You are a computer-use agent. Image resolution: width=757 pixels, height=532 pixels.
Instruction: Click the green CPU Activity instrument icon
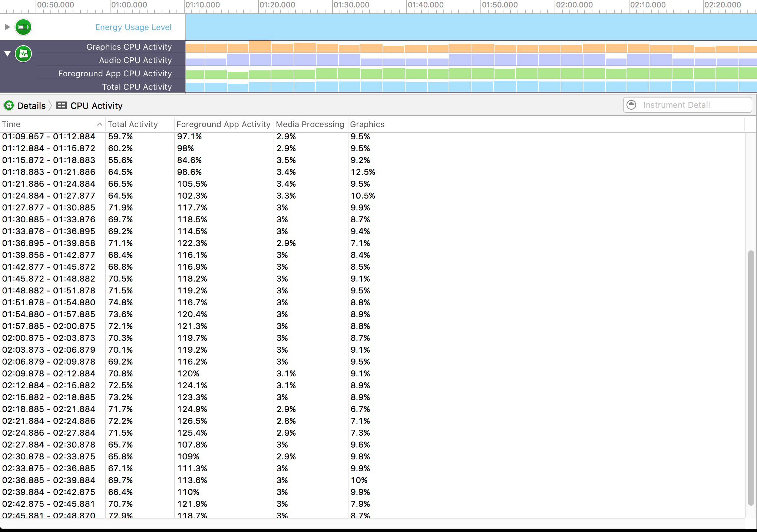[23, 54]
